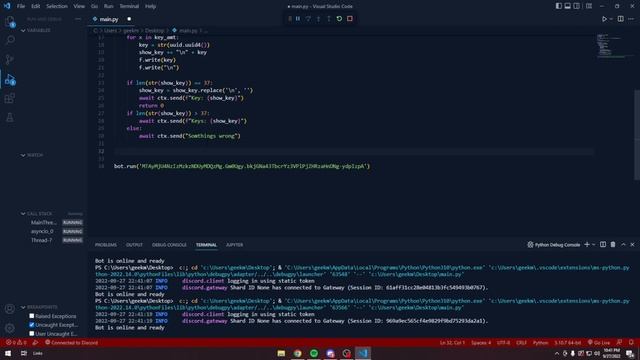
Task: Open the Go menu
Action: (x=94, y=6)
